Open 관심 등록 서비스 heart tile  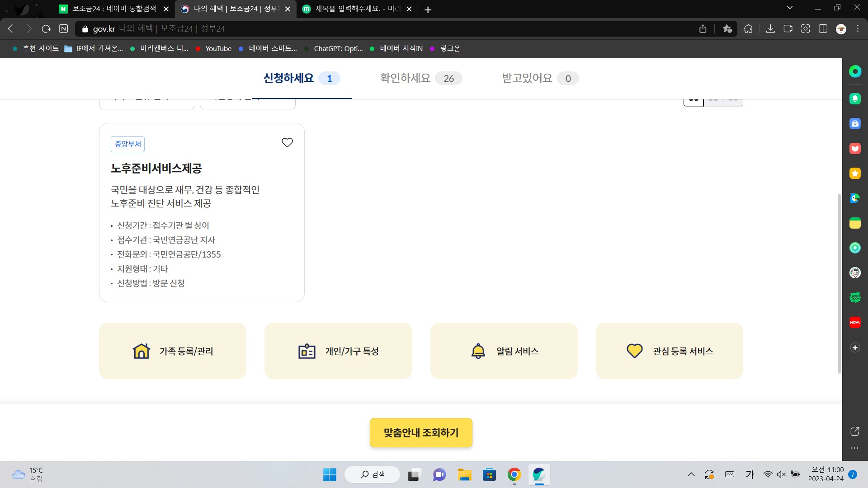(x=669, y=351)
